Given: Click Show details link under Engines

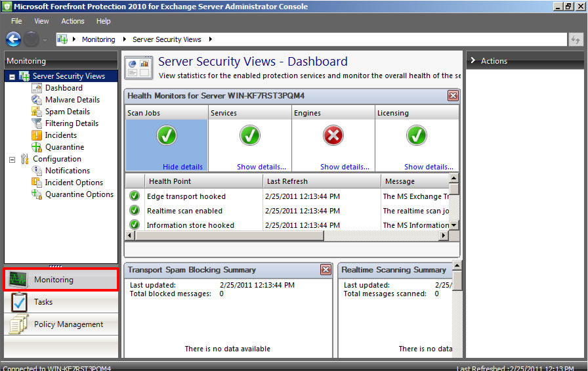Looking at the screenshot, I should coord(345,167).
